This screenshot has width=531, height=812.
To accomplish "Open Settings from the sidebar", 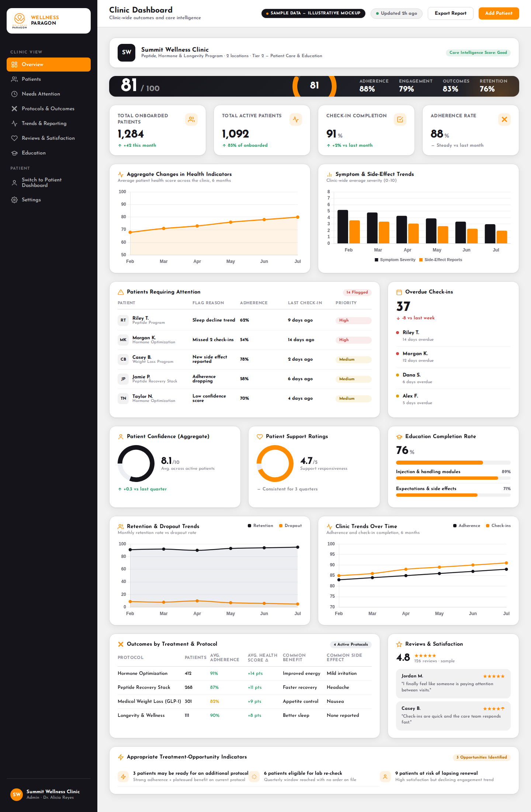I will pyautogui.click(x=49, y=200).
